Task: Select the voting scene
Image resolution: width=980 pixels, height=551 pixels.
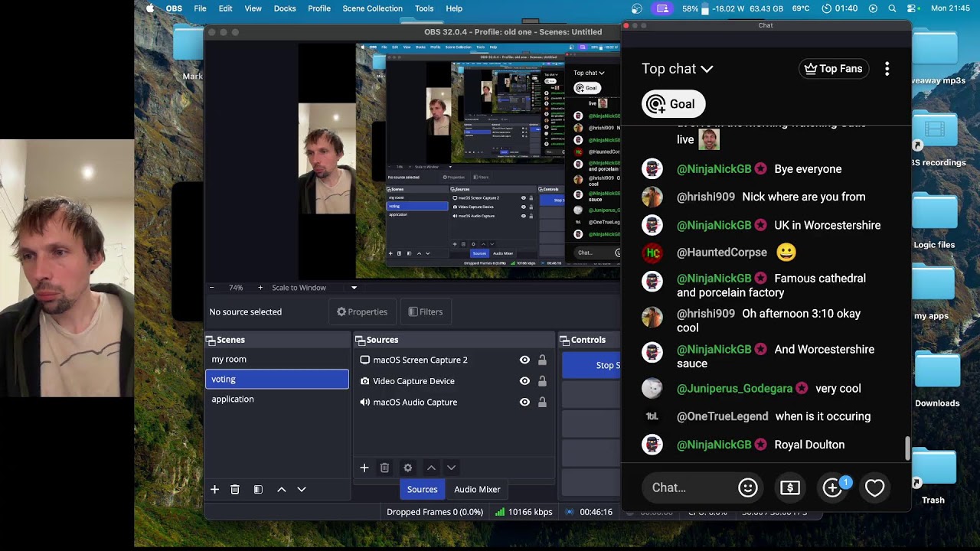Action: [277, 379]
